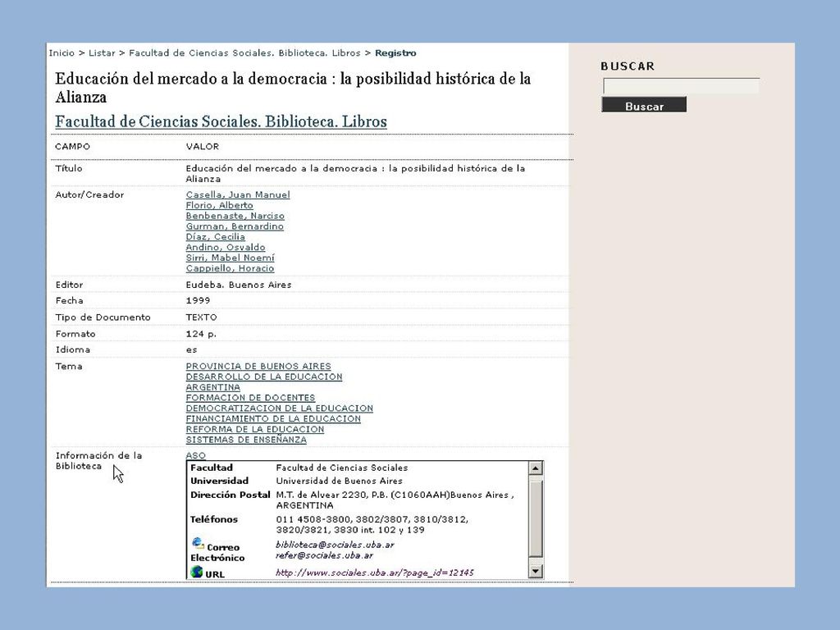840x630 pixels.
Task: Click the Autor/Creador field label
Action: [x=89, y=195]
